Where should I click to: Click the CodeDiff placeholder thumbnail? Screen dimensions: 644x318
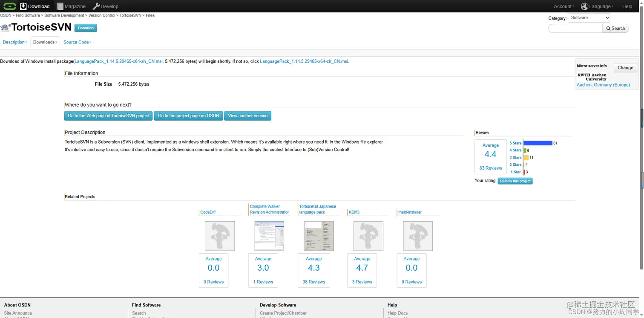[220, 236]
